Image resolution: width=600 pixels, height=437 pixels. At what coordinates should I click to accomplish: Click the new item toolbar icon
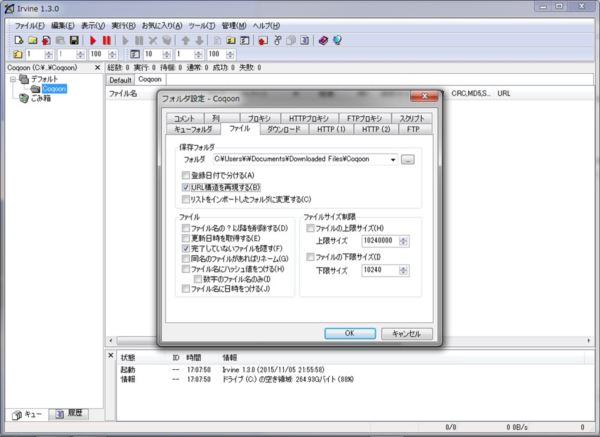tap(18, 40)
